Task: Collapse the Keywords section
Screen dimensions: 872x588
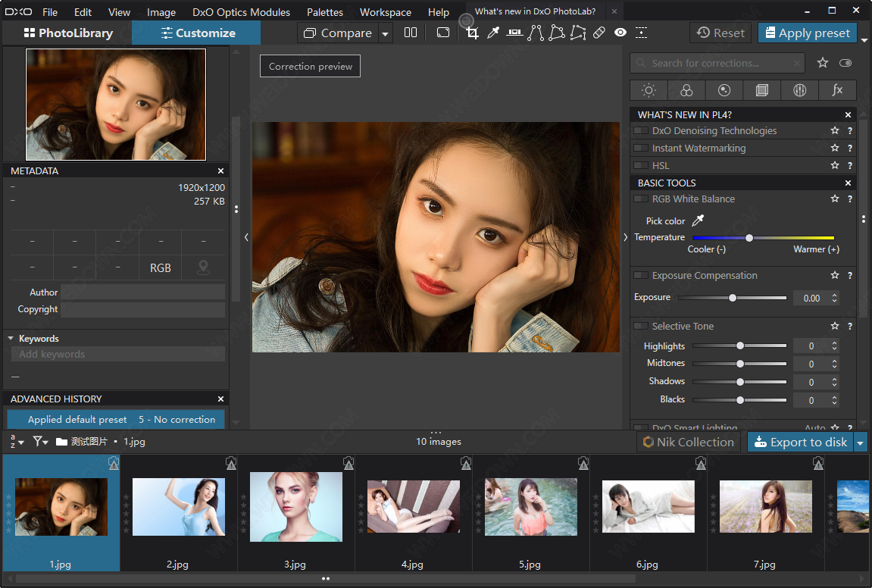Action: pyautogui.click(x=11, y=339)
